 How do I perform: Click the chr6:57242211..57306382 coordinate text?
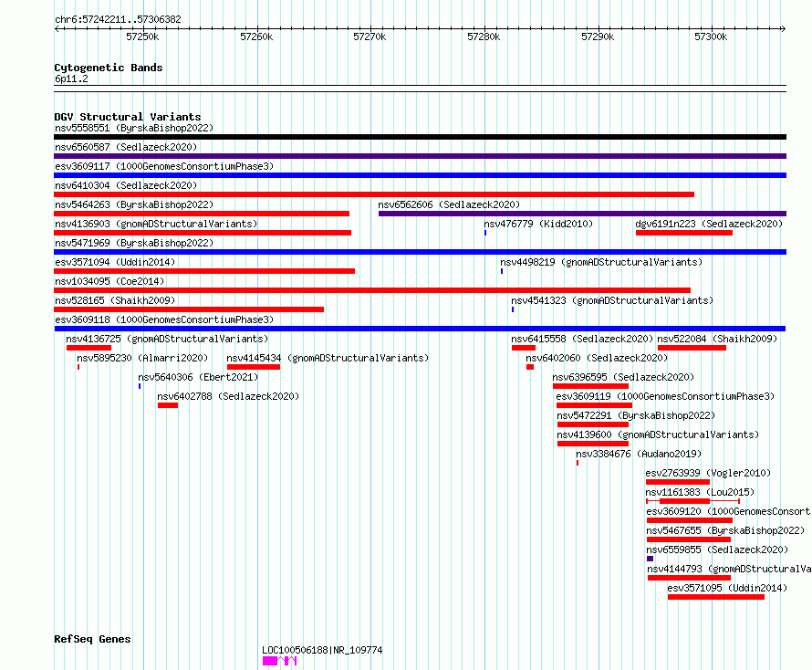click(118, 20)
